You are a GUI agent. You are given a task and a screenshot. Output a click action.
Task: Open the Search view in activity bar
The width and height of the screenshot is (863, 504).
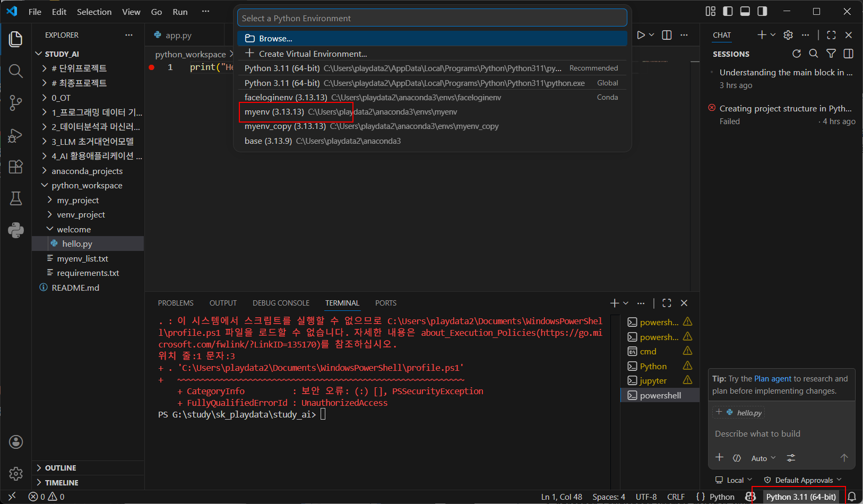(16, 71)
